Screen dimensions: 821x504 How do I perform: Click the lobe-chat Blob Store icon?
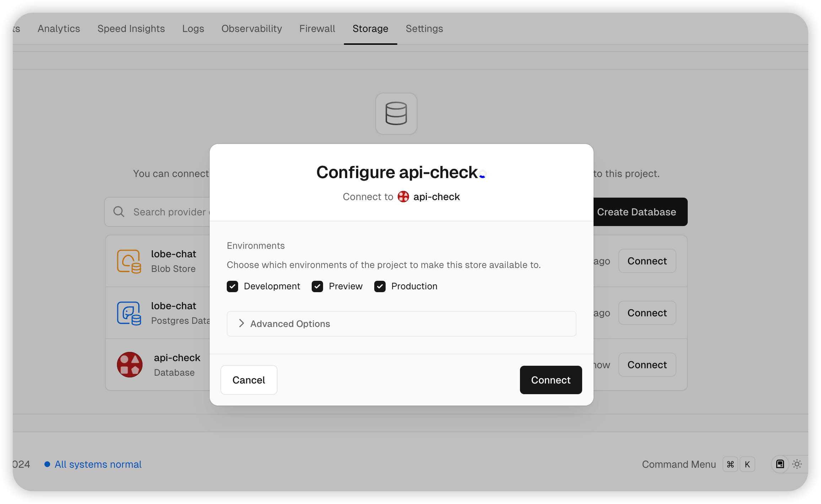pos(129,261)
